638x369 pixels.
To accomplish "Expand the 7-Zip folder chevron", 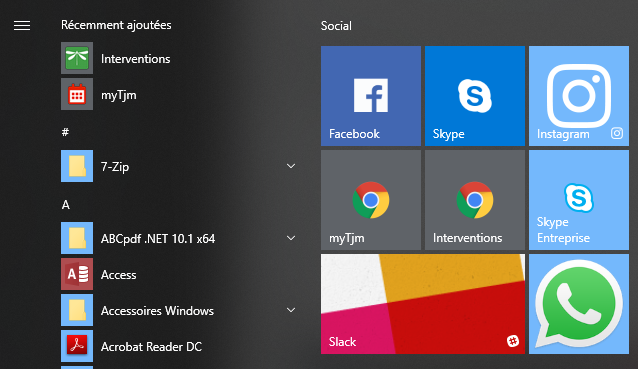I will [291, 166].
